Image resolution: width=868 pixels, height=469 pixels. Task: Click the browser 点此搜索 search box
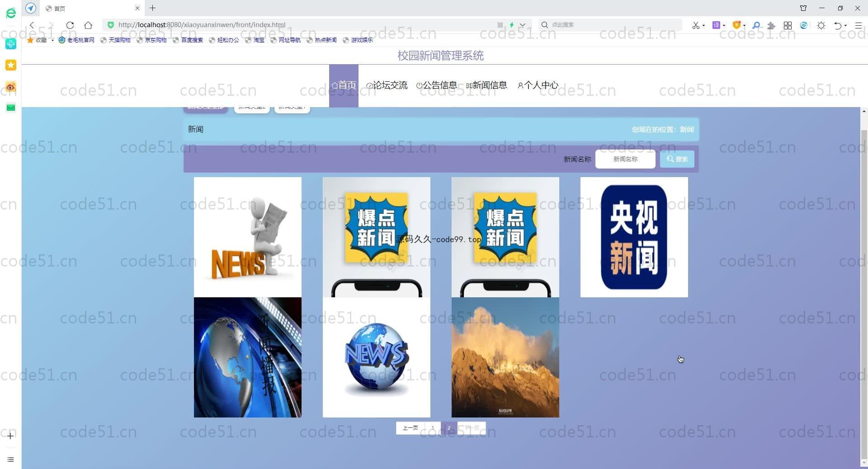pos(610,25)
